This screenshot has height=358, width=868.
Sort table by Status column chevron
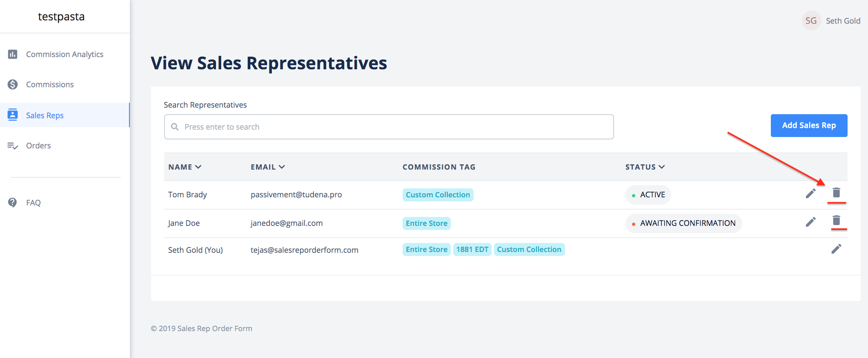click(662, 167)
